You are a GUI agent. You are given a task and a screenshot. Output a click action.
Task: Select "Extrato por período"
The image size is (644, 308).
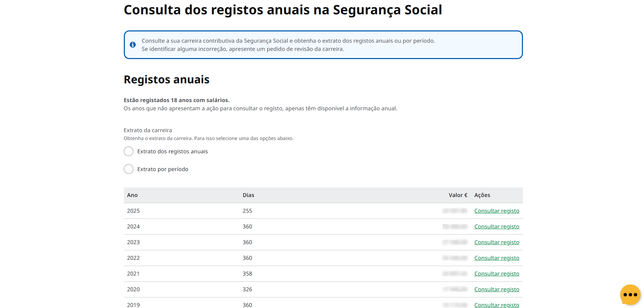[x=129, y=169]
